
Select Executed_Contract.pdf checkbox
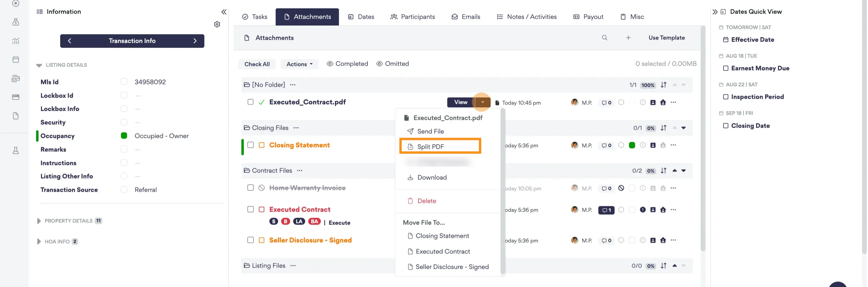[x=250, y=102]
